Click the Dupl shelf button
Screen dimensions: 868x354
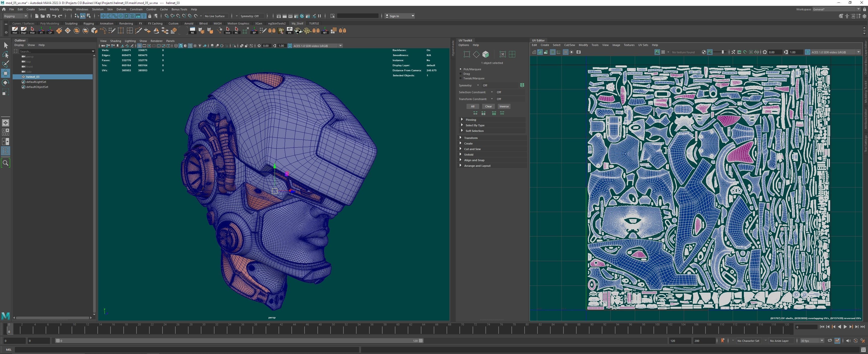pos(23,31)
